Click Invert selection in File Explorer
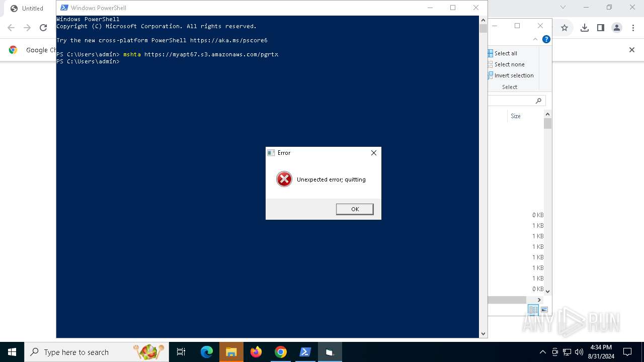This screenshot has height=362, width=644. point(510,75)
